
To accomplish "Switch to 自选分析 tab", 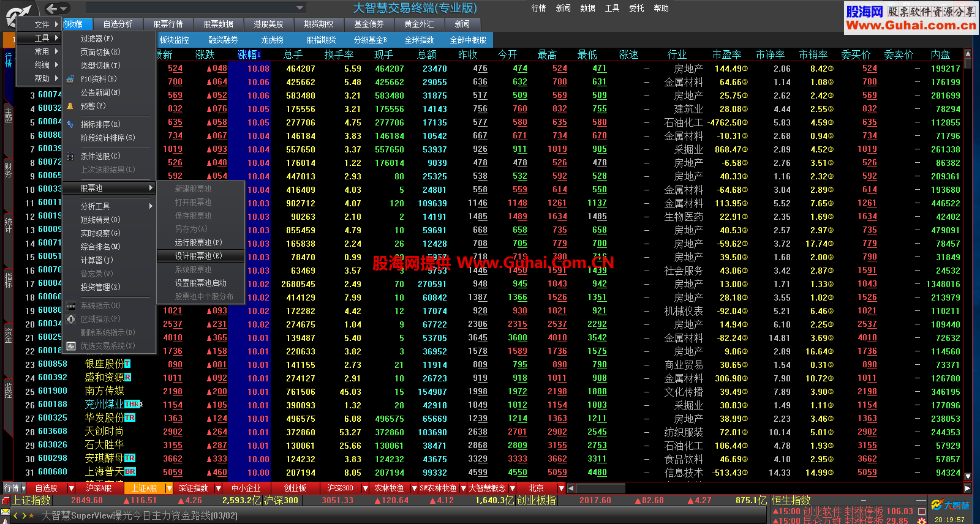I will coord(118,24).
